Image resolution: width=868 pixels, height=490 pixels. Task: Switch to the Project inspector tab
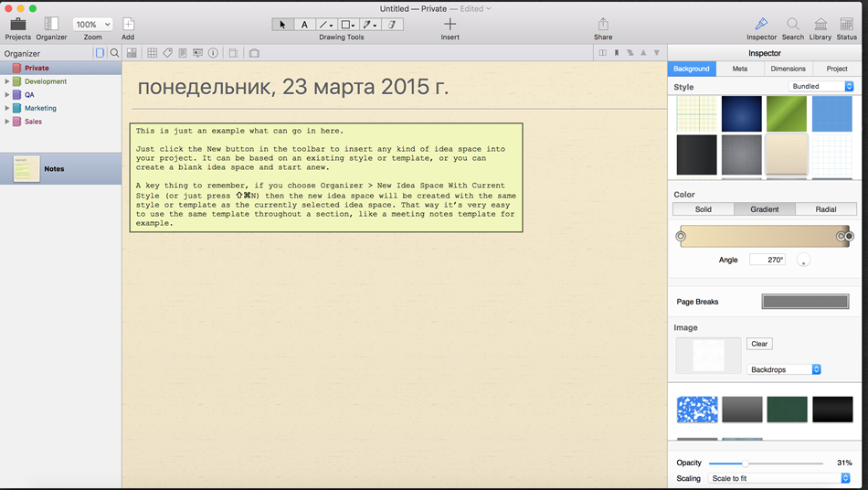[837, 69]
